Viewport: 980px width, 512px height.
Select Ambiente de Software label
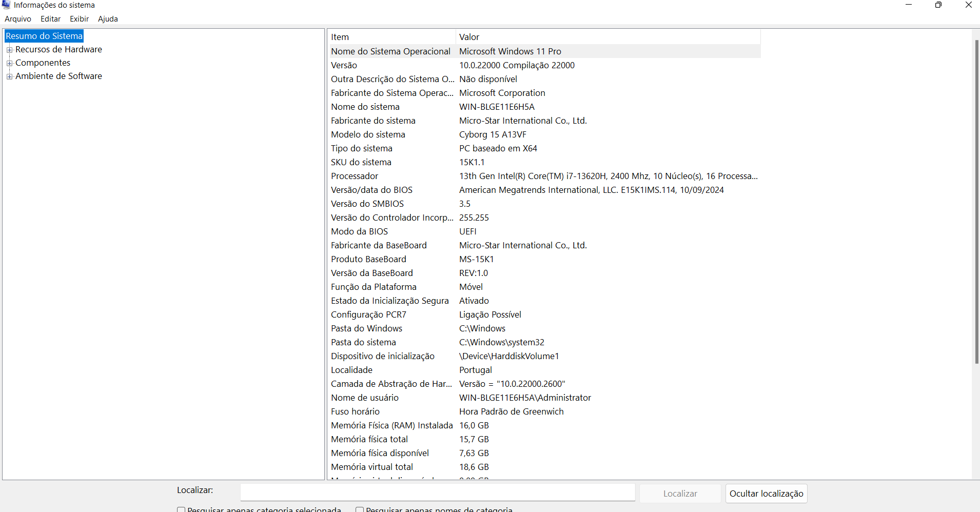tap(58, 76)
